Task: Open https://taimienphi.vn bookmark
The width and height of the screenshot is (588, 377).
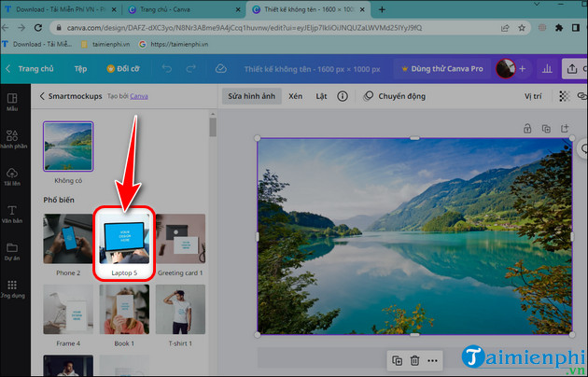Action: coord(174,44)
